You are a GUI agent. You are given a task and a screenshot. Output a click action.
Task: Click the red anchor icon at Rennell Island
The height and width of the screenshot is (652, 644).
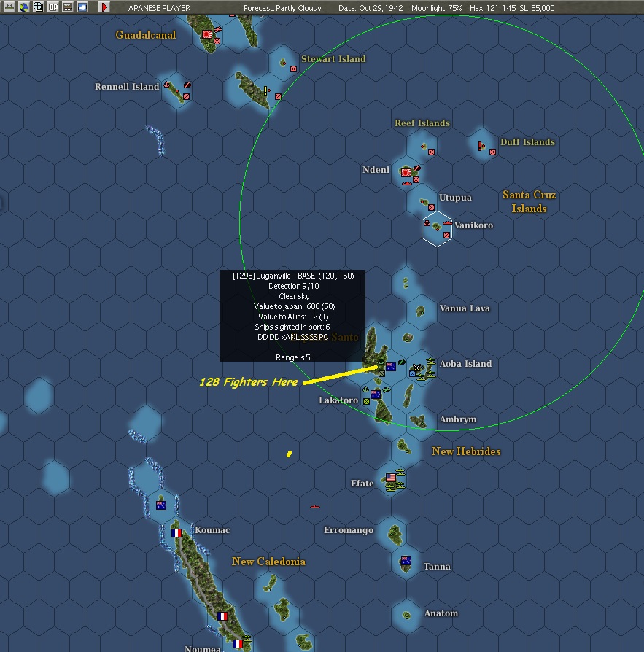click(x=167, y=85)
